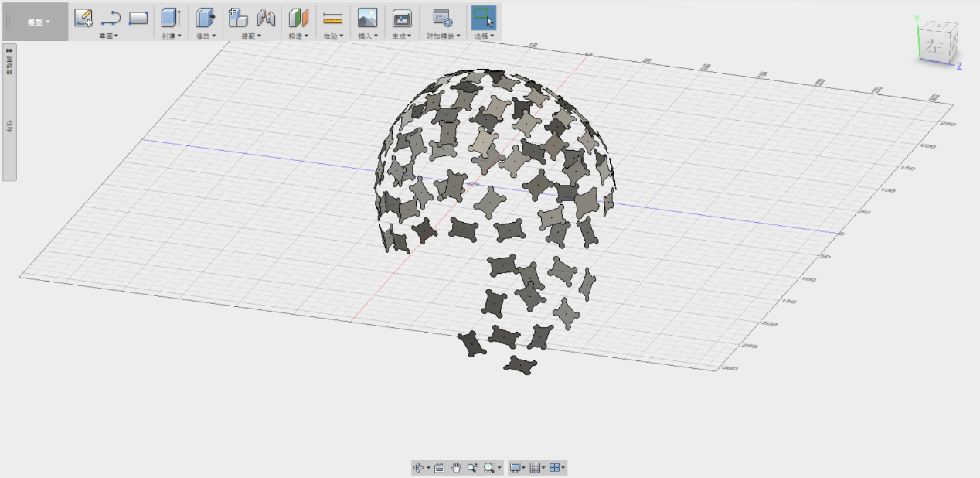Expand the Display Settings dropdown arrow
The width and height of the screenshot is (980, 478).
(524, 468)
